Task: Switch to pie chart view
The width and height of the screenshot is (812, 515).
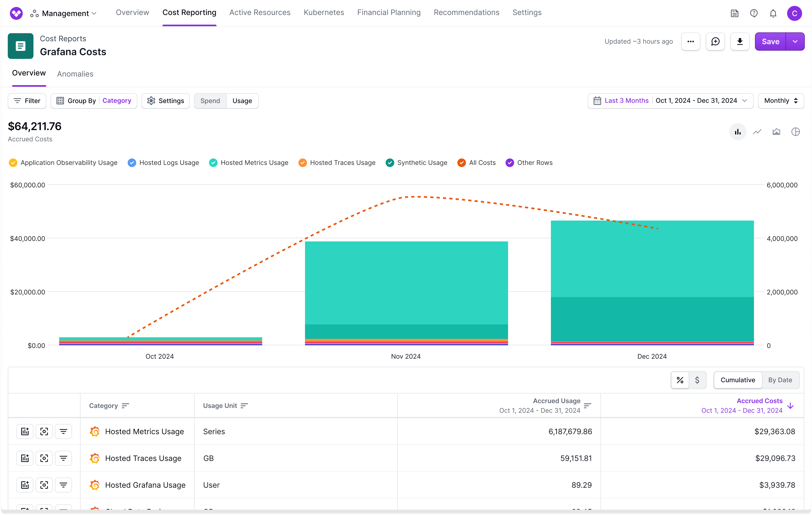Action: tap(795, 132)
